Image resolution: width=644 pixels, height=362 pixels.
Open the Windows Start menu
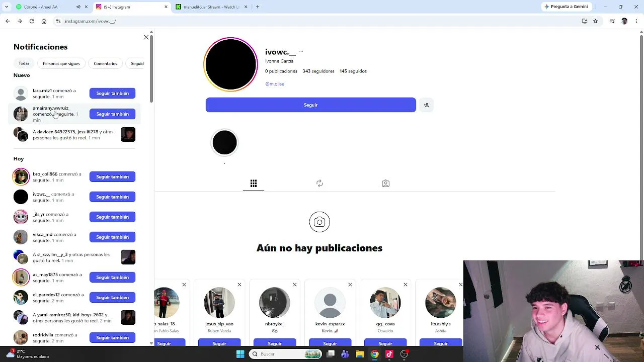[240, 354]
